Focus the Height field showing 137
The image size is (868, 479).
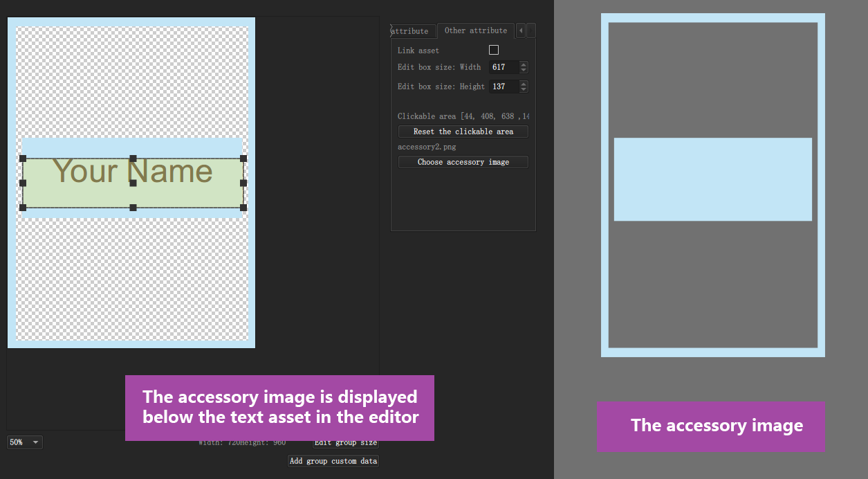504,87
